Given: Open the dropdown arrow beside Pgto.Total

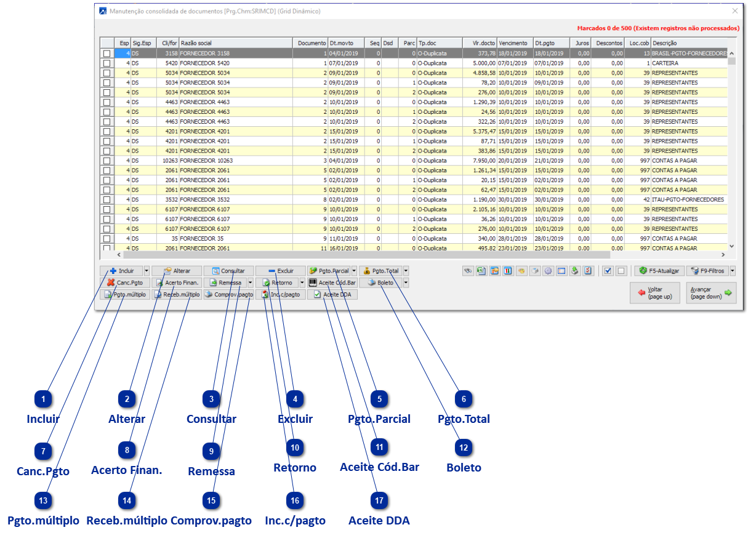Looking at the screenshot, I should click(x=406, y=271).
